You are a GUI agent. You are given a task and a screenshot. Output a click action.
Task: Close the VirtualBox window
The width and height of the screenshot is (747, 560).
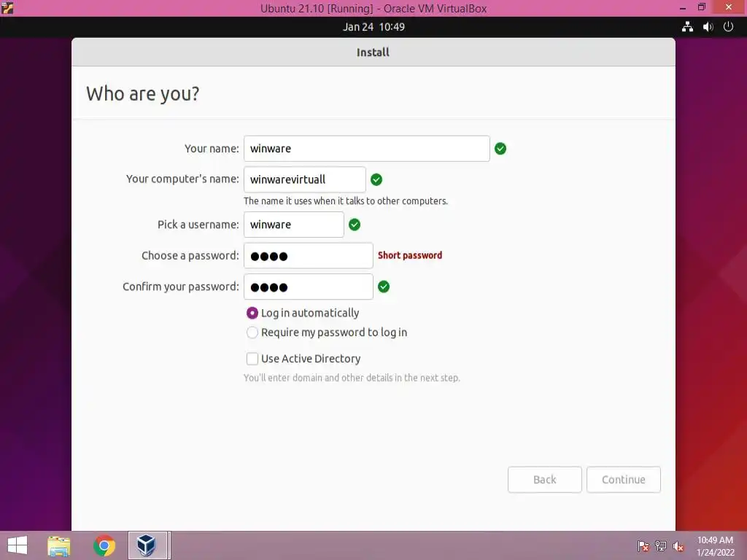(729, 7)
